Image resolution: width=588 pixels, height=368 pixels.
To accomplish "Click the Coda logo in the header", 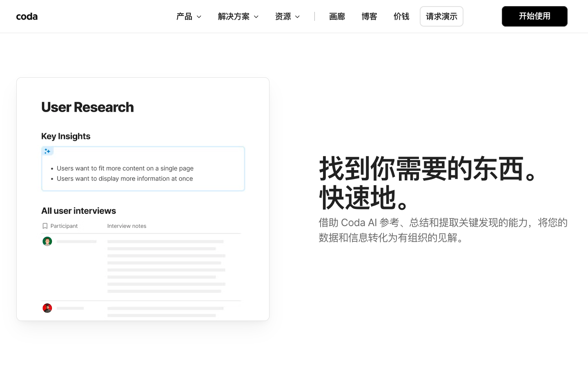I will point(27,16).
